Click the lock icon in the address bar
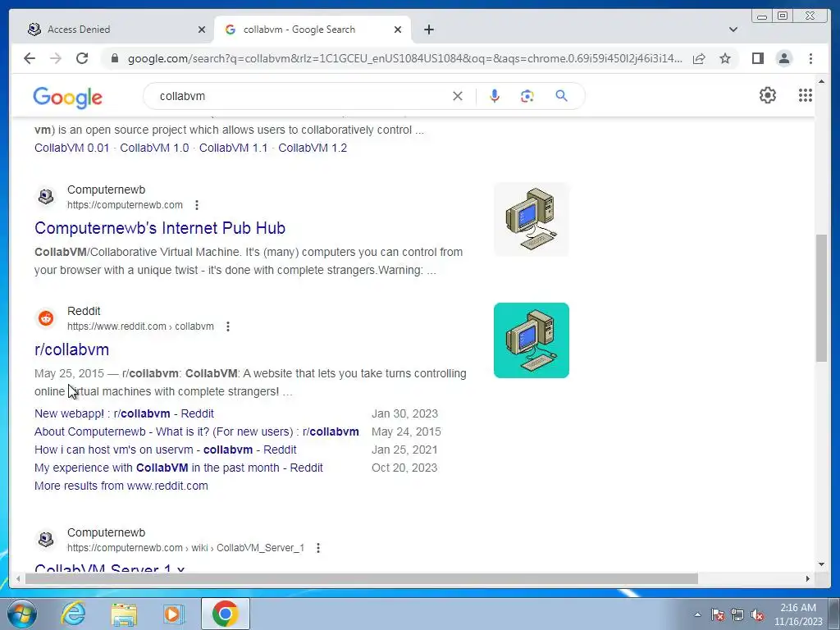840x630 pixels. point(115,58)
